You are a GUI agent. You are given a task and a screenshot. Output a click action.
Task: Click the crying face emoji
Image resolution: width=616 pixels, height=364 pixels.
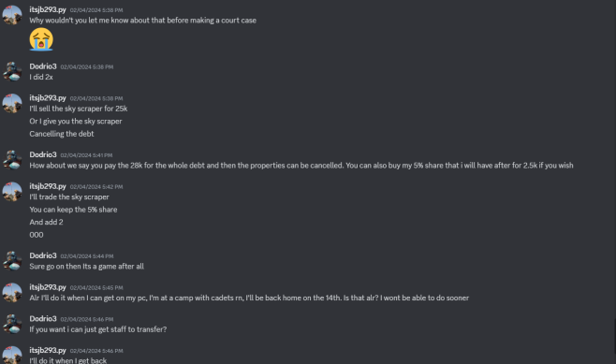coord(41,39)
